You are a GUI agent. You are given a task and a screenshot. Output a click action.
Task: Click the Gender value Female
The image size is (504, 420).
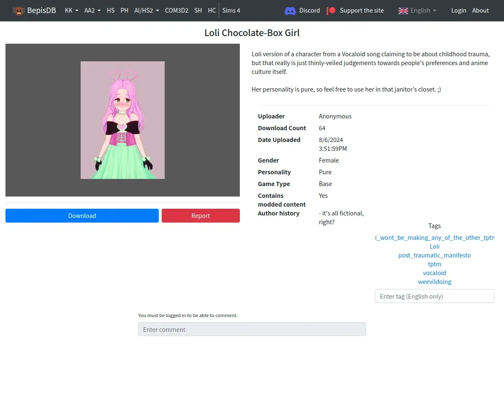coord(329,160)
